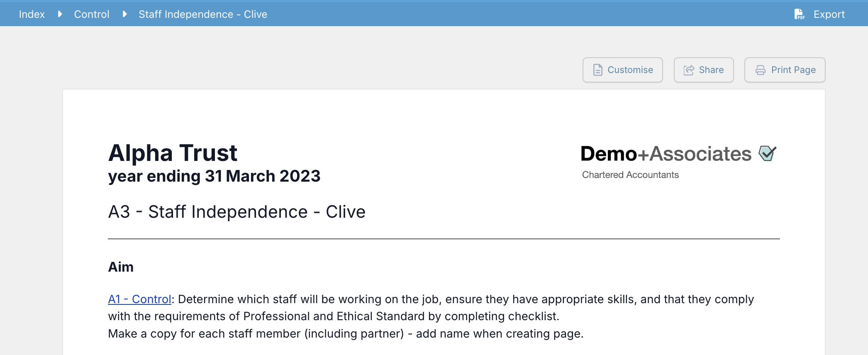Go to Control breadcrumb

click(x=92, y=14)
